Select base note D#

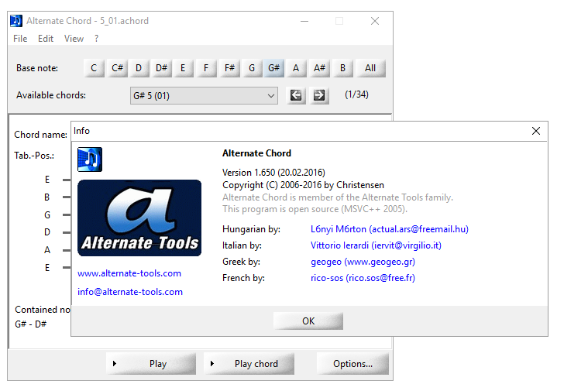[162, 68]
